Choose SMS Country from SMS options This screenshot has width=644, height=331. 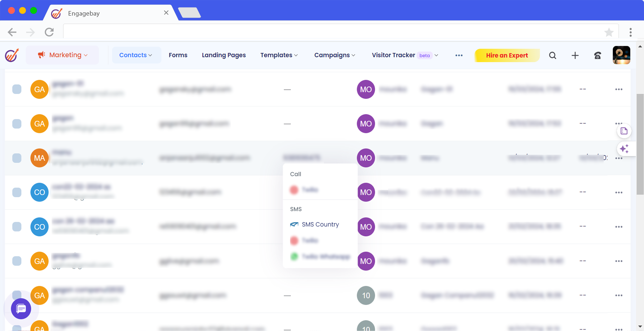click(x=320, y=224)
